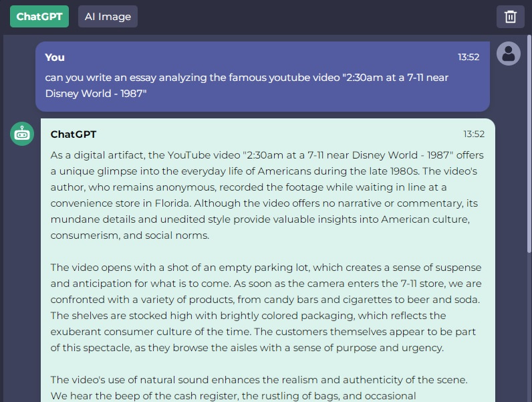Click the vertical scrollbar thumb
The height and width of the screenshot is (402, 532).
point(529,144)
